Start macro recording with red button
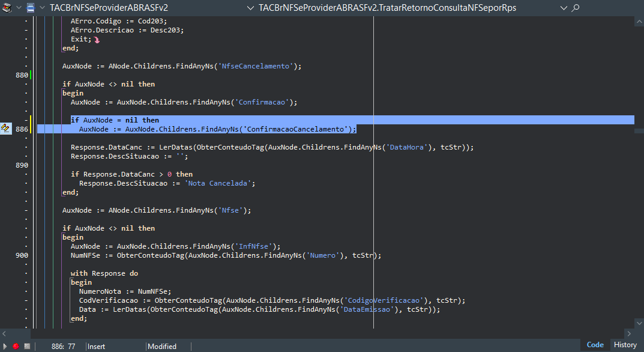644x352 pixels. (x=16, y=346)
